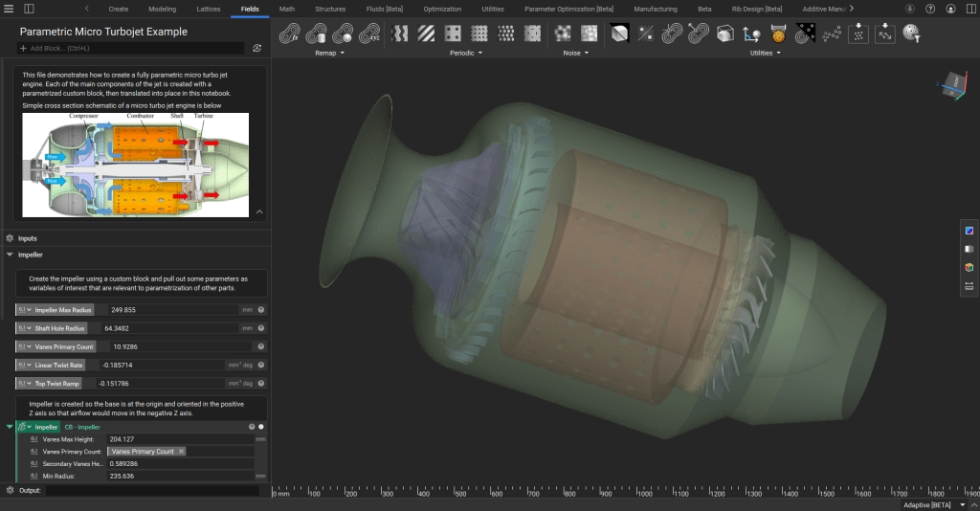The height and width of the screenshot is (511, 980).
Task: Select the first Remap field tool icon
Action: pos(290,34)
